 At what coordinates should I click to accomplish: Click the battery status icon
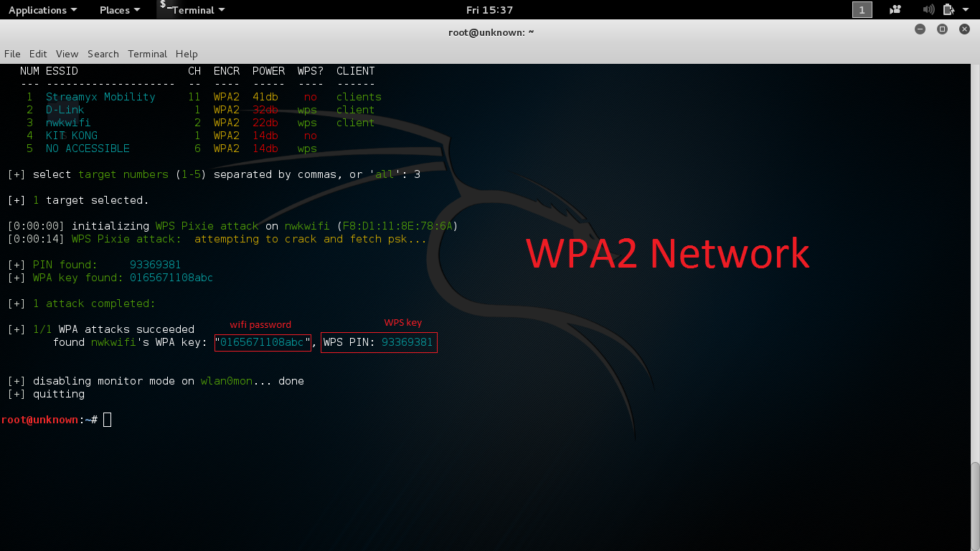948,9
